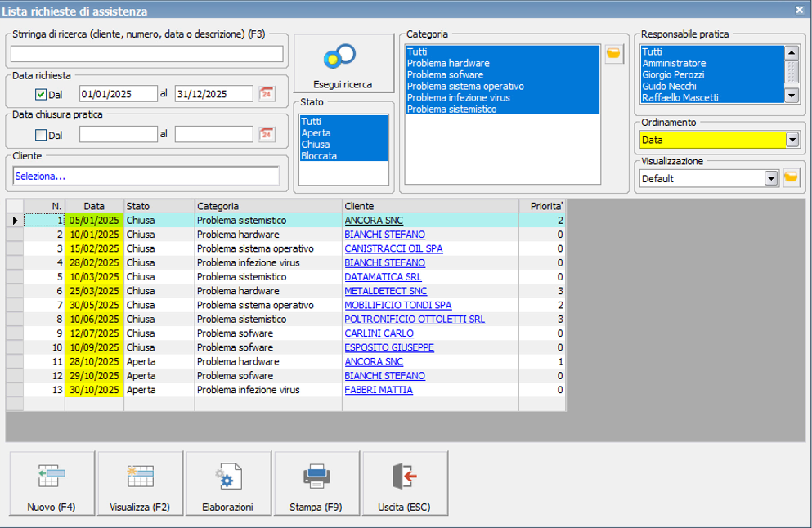The width and height of the screenshot is (812, 528).
Task: Open calendar picker for Data chiusura pratica
Action: [x=267, y=134]
